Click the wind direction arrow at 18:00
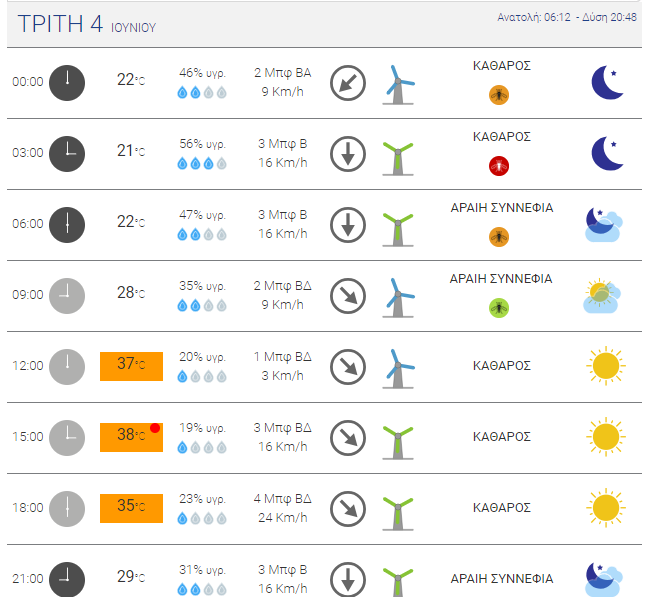Screen dimensions: 646x597 [x=348, y=509]
